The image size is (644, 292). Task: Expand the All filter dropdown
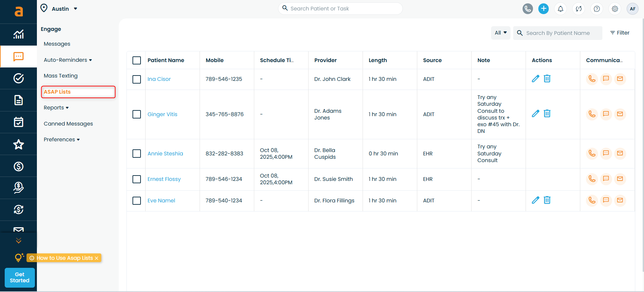(x=500, y=33)
